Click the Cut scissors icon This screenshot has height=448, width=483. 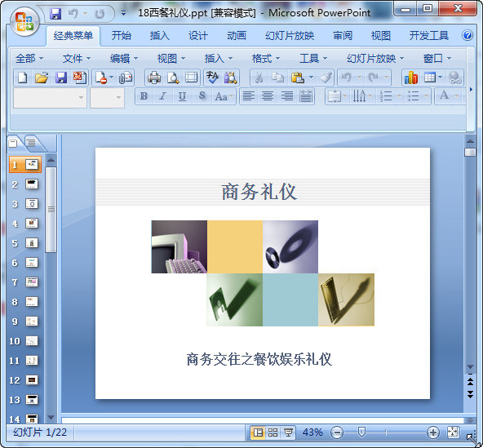259,78
